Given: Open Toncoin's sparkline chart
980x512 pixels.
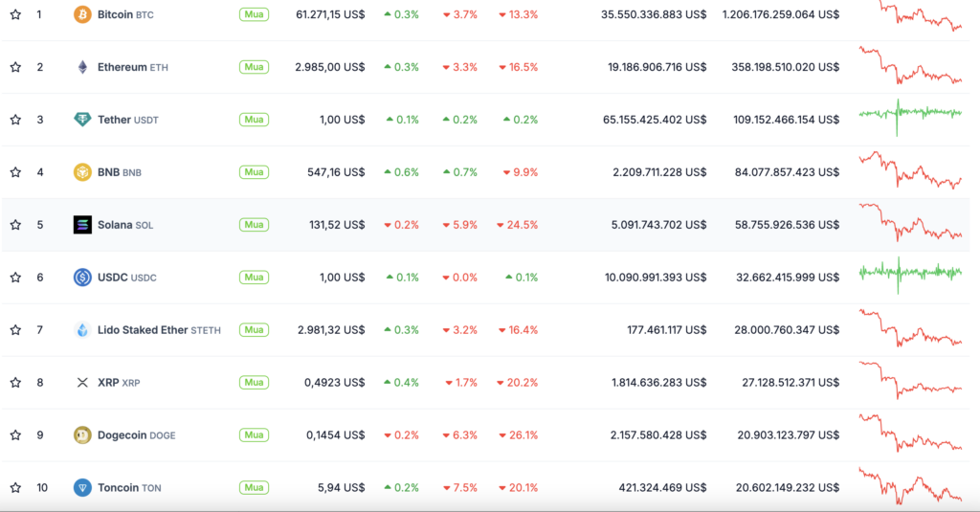Looking at the screenshot, I should [911, 485].
